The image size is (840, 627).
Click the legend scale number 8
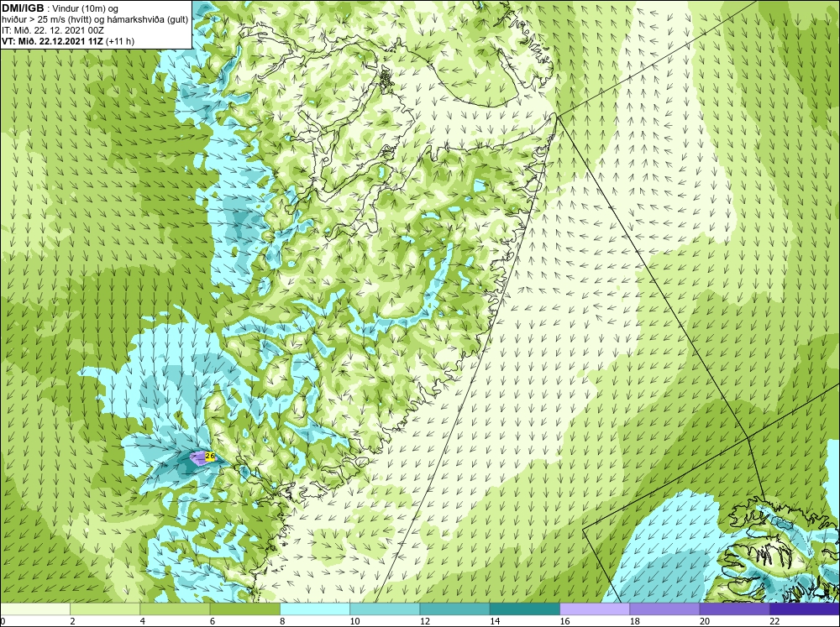[x=282, y=621]
